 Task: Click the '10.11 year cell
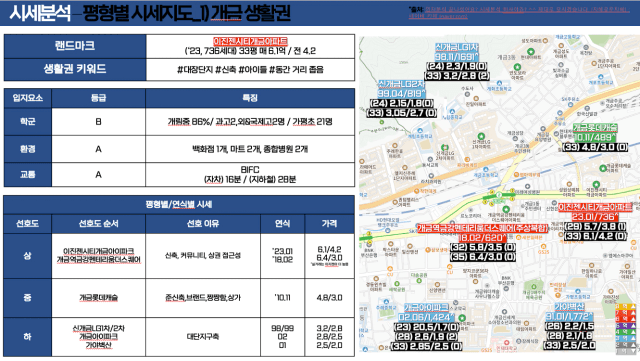pyautogui.click(x=282, y=298)
